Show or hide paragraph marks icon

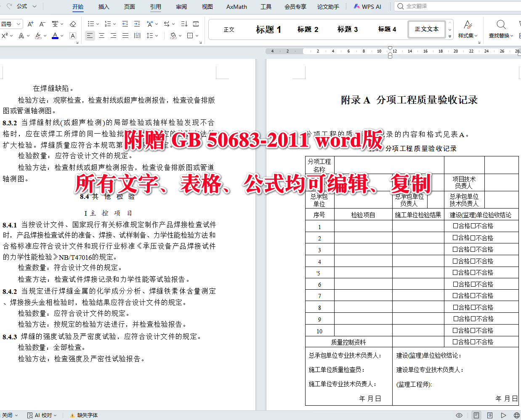[x=196, y=24]
